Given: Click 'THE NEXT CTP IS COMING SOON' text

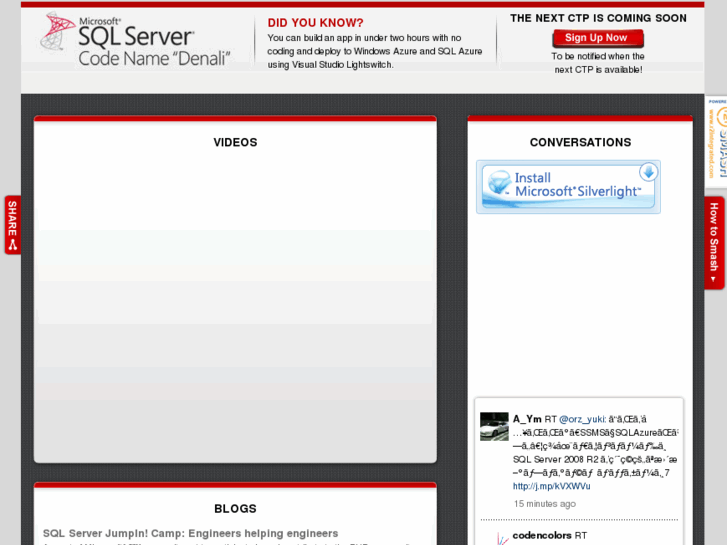Looking at the screenshot, I should pos(598,18).
